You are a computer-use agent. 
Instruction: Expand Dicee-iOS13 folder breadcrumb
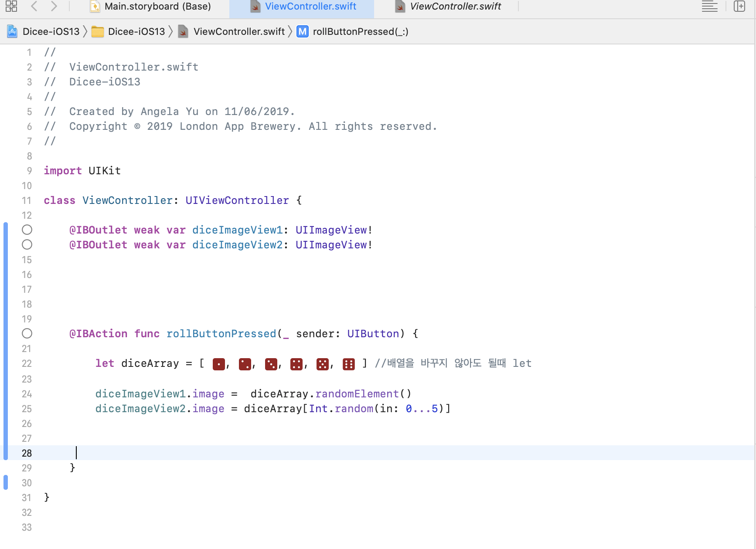(136, 31)
